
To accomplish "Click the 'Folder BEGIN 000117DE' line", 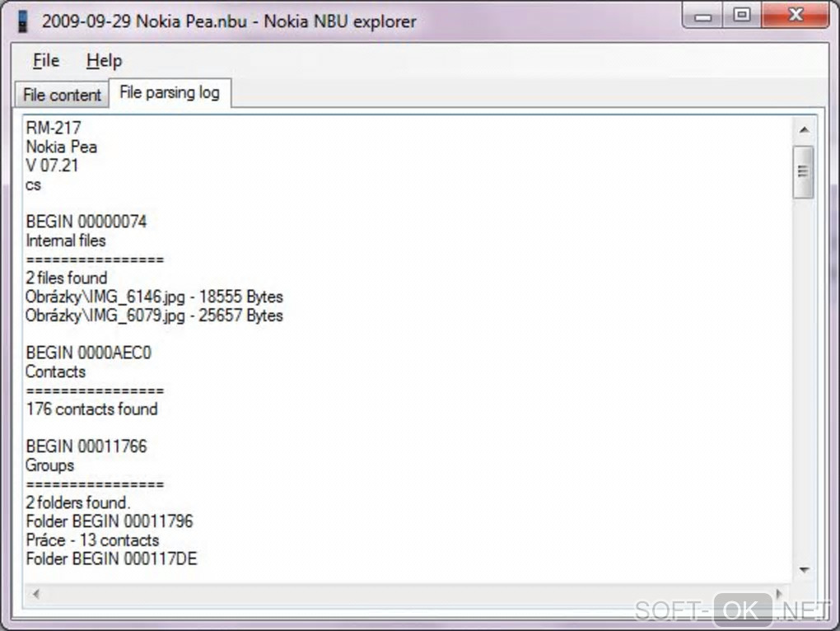I will (111, 559).
